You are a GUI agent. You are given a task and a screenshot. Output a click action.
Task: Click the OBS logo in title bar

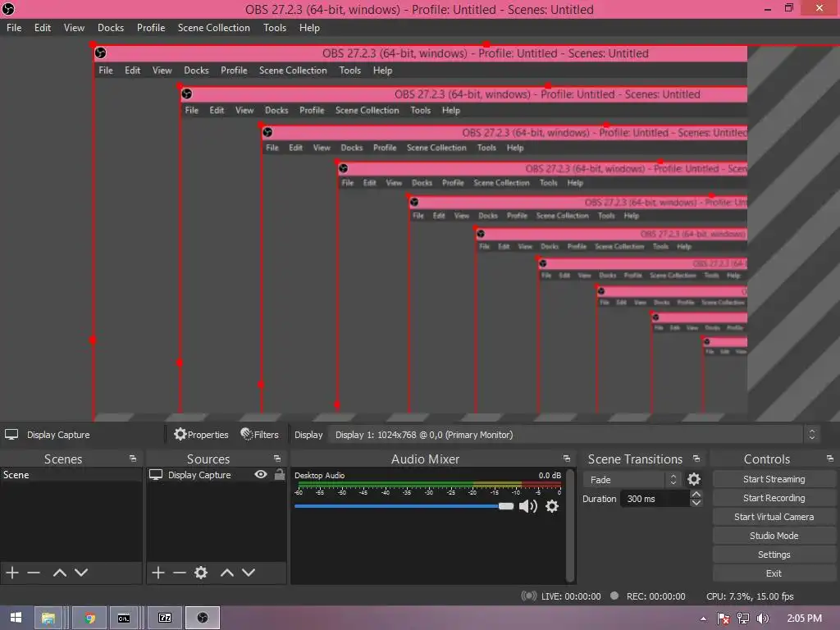tap(8, 9)
